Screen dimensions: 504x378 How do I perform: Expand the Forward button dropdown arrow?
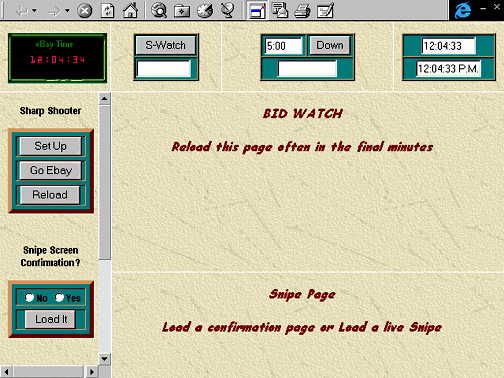67,11
